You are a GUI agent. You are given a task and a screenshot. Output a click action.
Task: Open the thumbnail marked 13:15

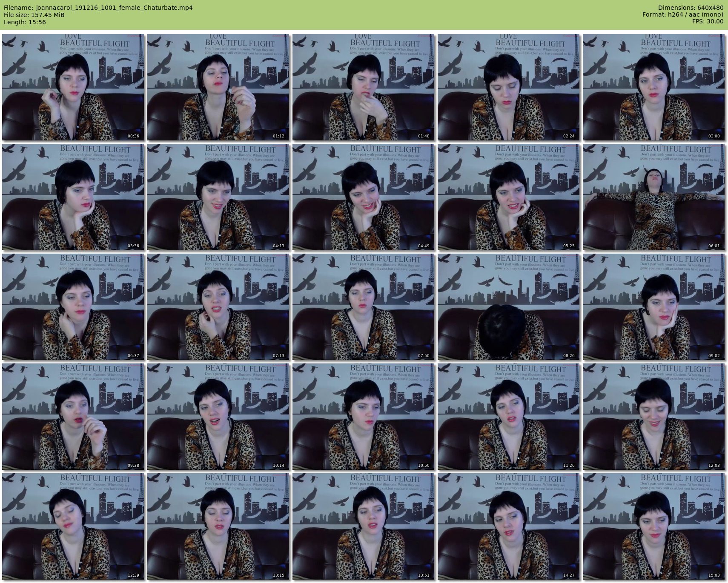pyautogui.click(x=218, y=526)
